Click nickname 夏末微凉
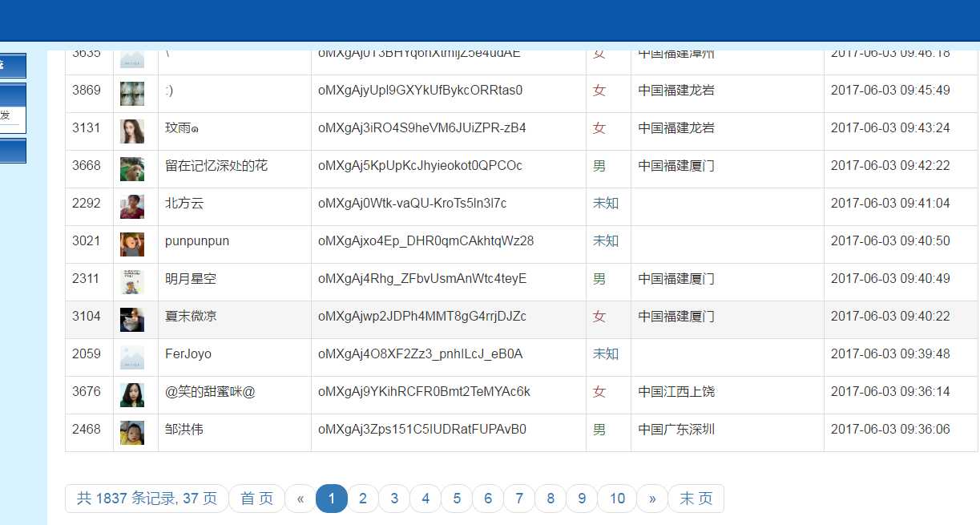The height and width of the screenshot is (525, 980). pos(191,316)
